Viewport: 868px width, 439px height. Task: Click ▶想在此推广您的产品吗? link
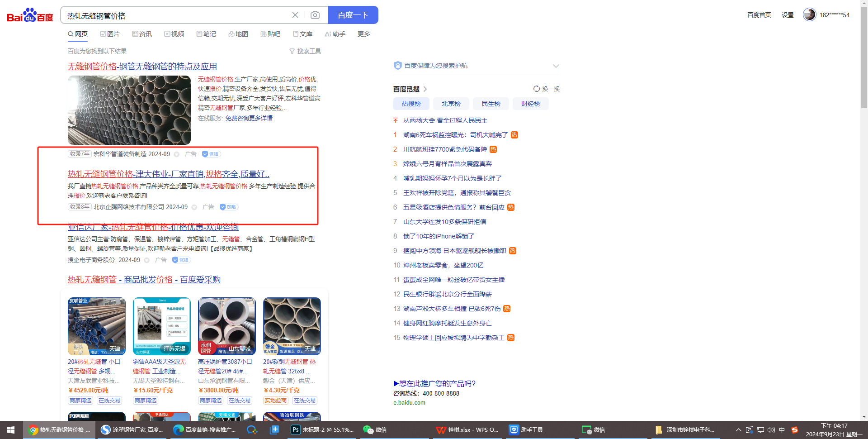434,383
